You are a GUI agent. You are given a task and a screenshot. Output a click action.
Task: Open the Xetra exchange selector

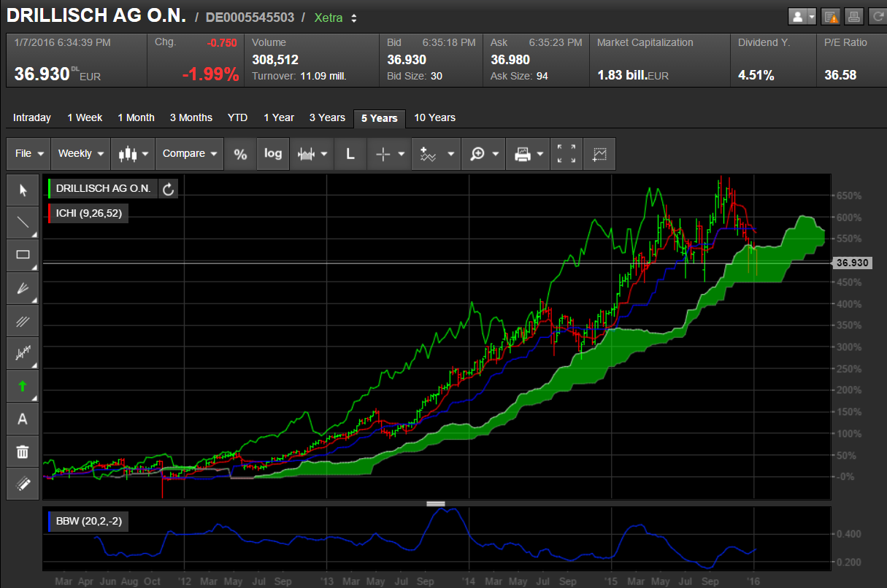[x=336, y=18]
